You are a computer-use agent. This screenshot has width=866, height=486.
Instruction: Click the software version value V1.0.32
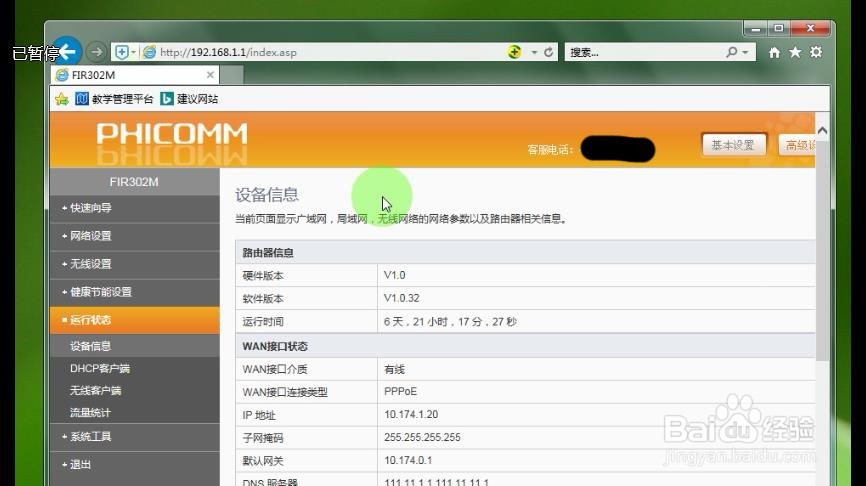[x=402, y=298]
